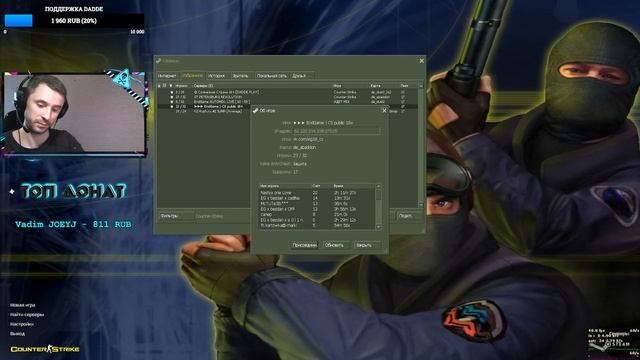The height and width of the screenshot is (360, 640).
Task: Sort server list by Серверы column header
Action: (261, 86)
